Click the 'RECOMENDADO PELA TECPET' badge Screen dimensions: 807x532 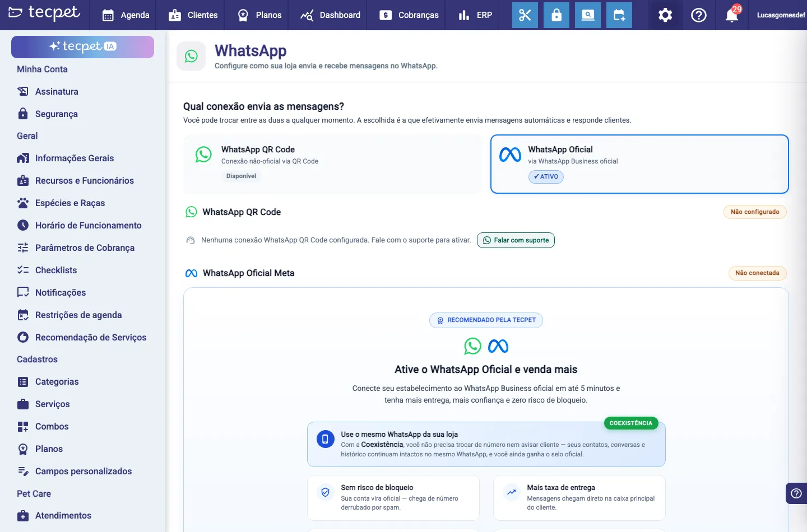click(486, 320)
